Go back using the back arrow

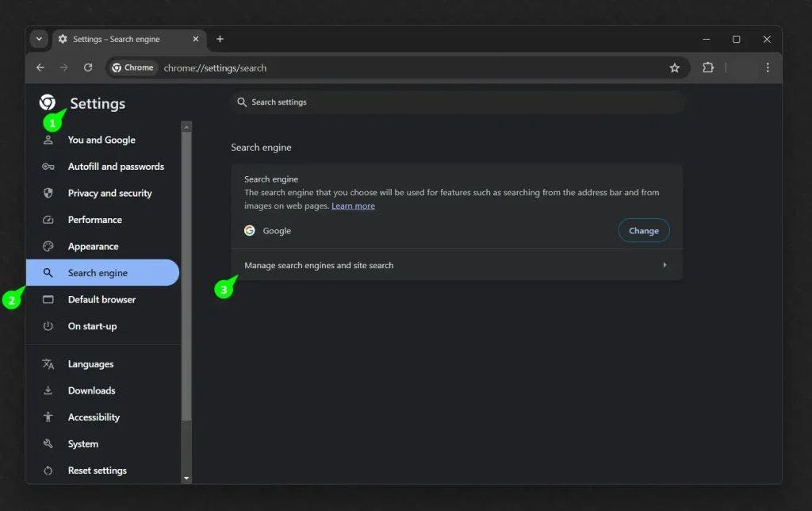tap(40, 68)
